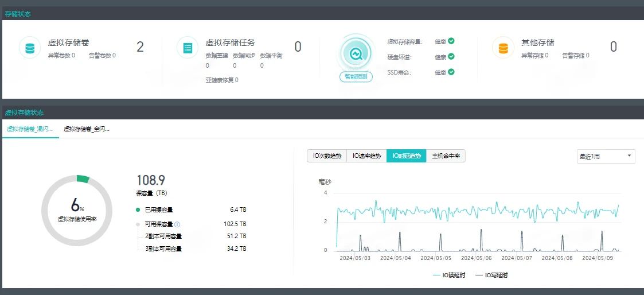The image size is (644, 295).
Task: Click the smart prediction magnifier icon
Action: pos(356,53)
